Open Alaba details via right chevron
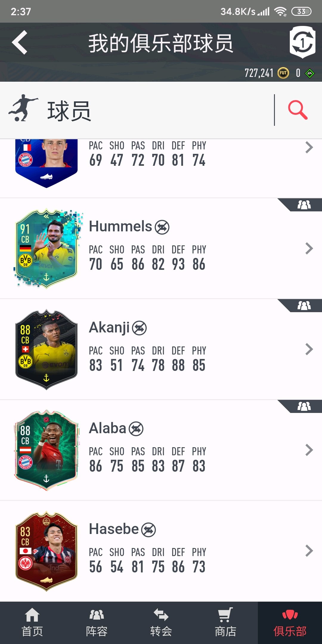Image resolution: width=322 pixels, height=644 pixels. click(x=309, y=450)
